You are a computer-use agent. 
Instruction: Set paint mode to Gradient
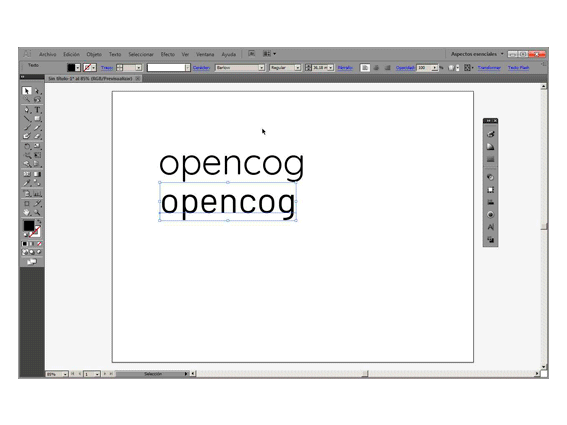click(32, 244)
